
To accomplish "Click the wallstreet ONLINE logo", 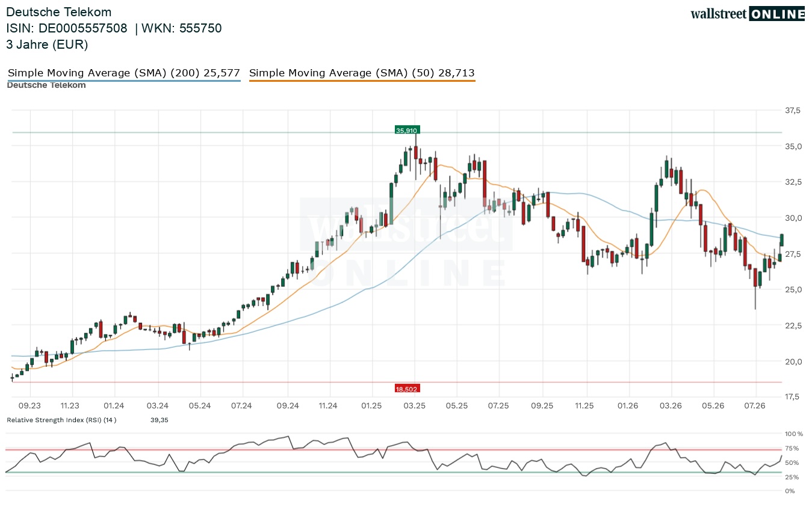I will (x=748, y=14).
